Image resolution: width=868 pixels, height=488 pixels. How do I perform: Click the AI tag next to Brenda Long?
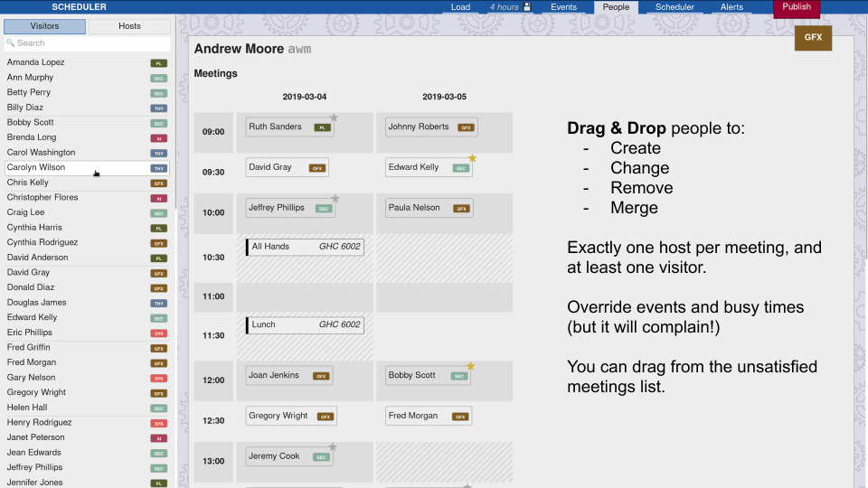coord(159,138)
